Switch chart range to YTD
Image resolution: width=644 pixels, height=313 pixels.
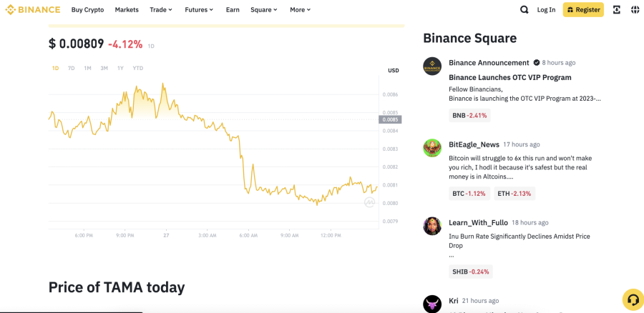(138, 68)
